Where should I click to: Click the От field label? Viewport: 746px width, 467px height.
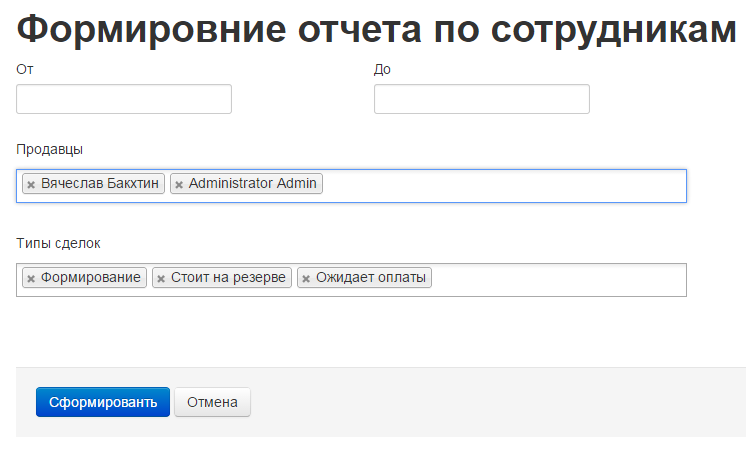coord(25,69)
